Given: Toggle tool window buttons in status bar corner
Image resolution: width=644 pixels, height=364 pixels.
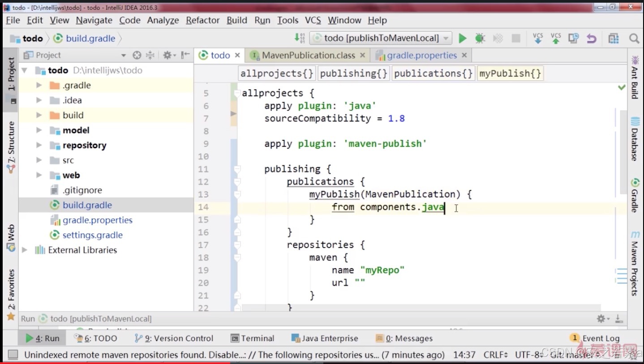Looking at the screenshot, I should (13, 354).
